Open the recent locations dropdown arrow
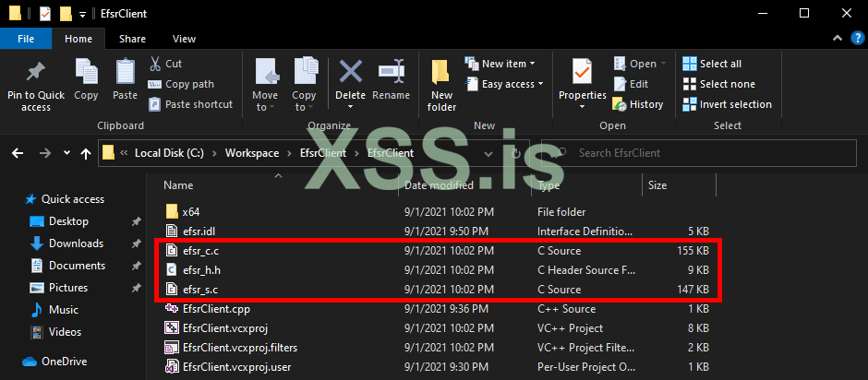This screenshot has height=380, width=868. coord(67,153)
